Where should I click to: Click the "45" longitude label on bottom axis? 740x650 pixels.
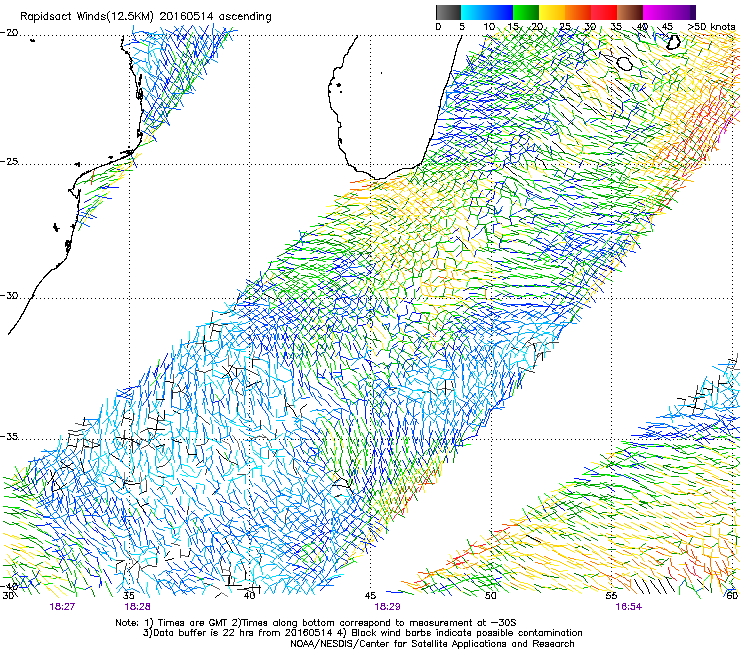(370, 596)
